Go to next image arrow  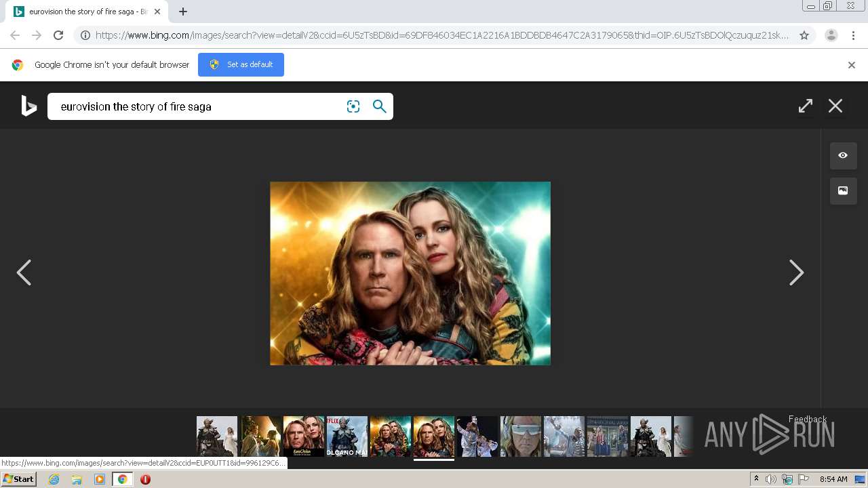(796, 272)
